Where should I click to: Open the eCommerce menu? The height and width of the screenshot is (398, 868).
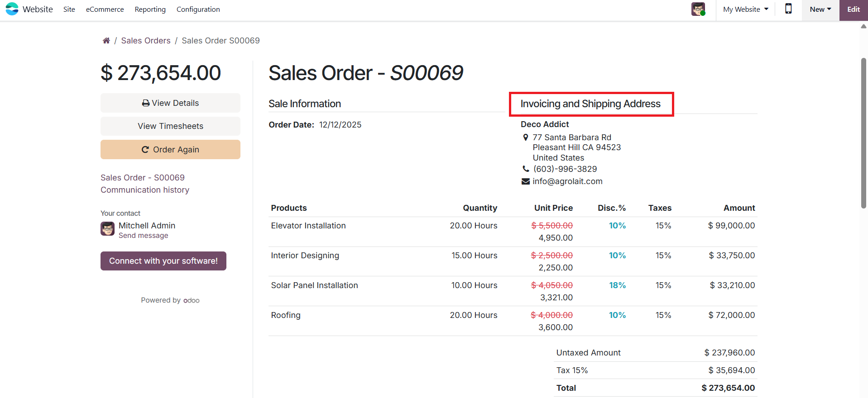pyautogui.click(x=105, y=9)
